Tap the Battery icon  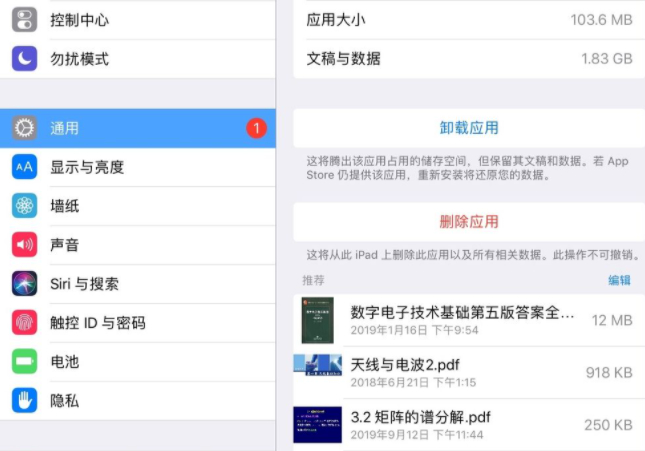(x=24, y=361)
